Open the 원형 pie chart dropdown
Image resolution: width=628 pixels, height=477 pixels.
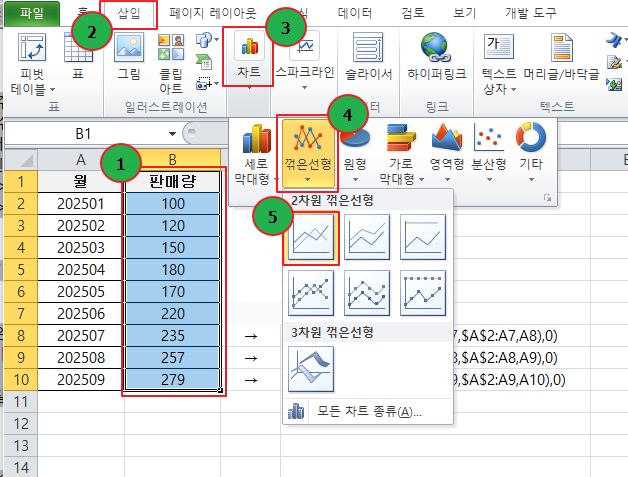pyautogui.click(x=355, y=154)
